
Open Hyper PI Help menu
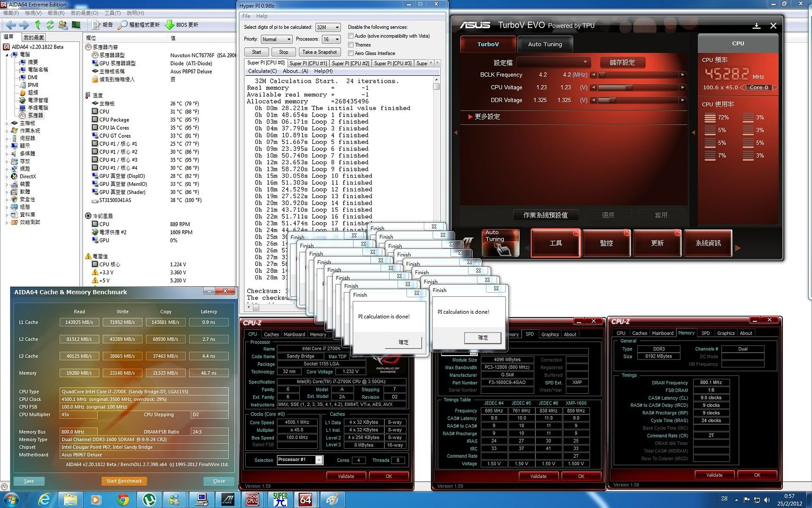pyautogui.click(x=262, y=16)
